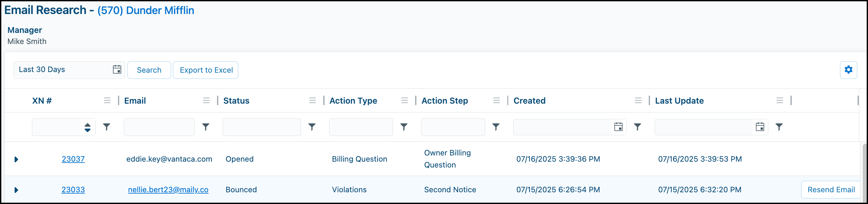The image size is (868, 204).
Task: Click nellie.bert23@maily.co email link
Action: click(x=168, y=190)
